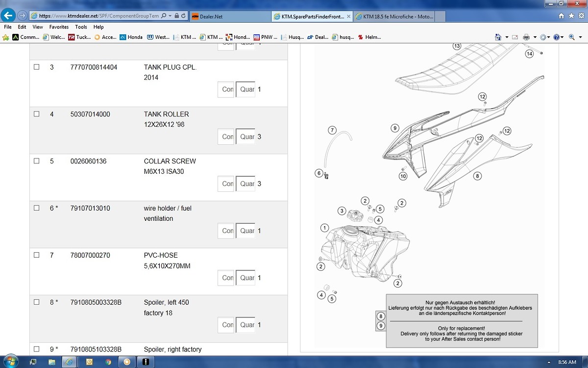This screenshot has height=368, width=588.
Task: Click the browser forward arrow button
Action: click(x=22, y=16)
